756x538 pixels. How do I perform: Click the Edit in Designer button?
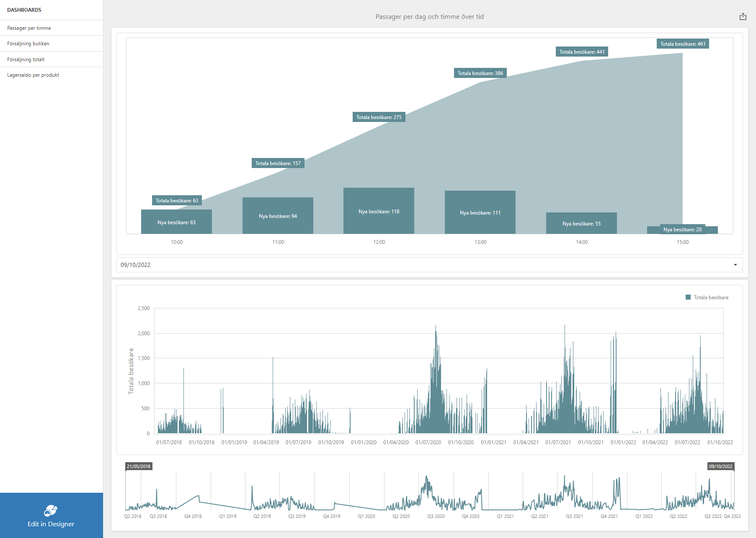51,524
